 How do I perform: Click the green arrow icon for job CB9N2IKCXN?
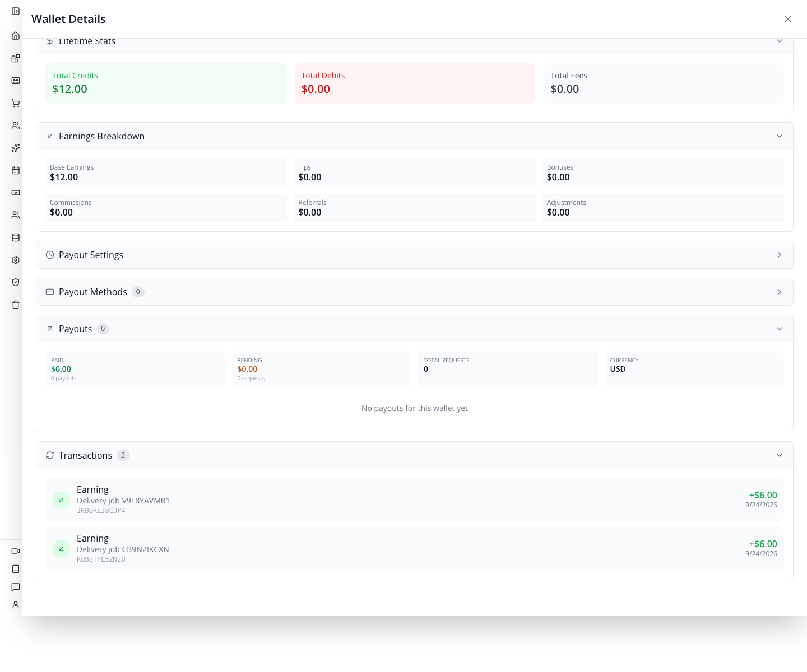pyautogui.click(x=61, y=549)
